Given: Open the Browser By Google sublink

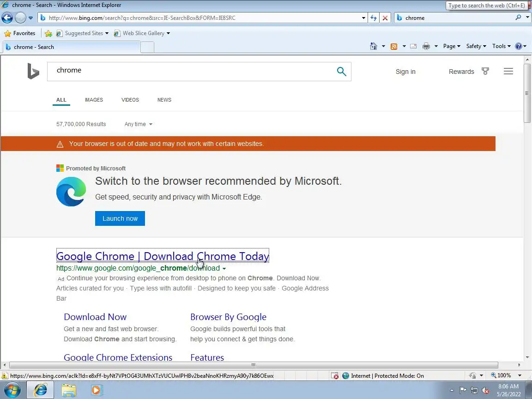Looking at the screenshot, I should [228, 317].
